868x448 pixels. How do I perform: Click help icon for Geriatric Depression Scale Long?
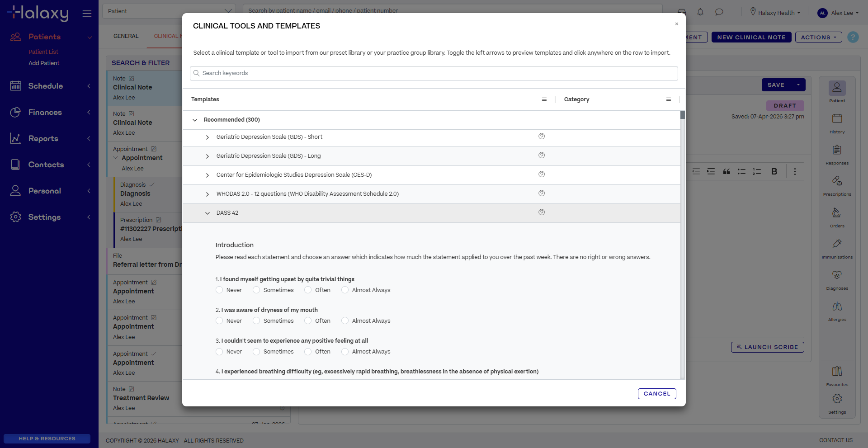pyautogui.click(x=542, y=156)
